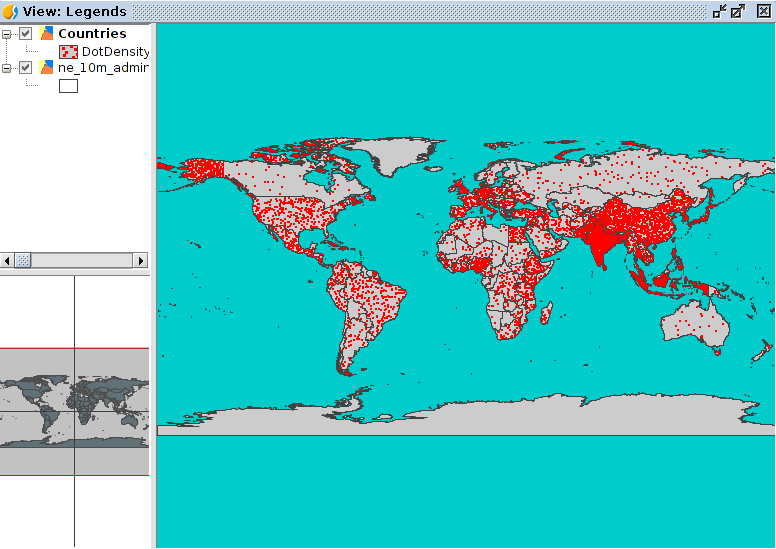Click the horizontal scrollbar thumb in layer panel
The width and height of the screenshot is (776, 549).
(x=23, y=260)
